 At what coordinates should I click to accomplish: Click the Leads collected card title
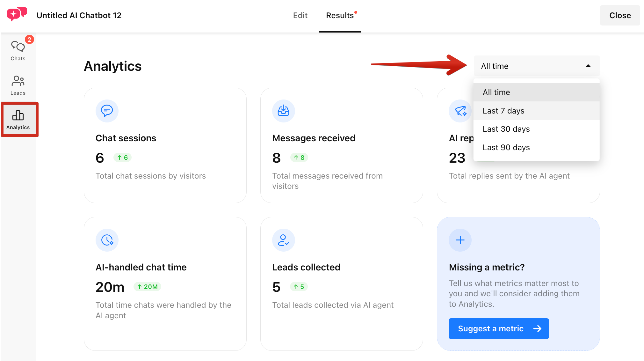coord(306,267)
